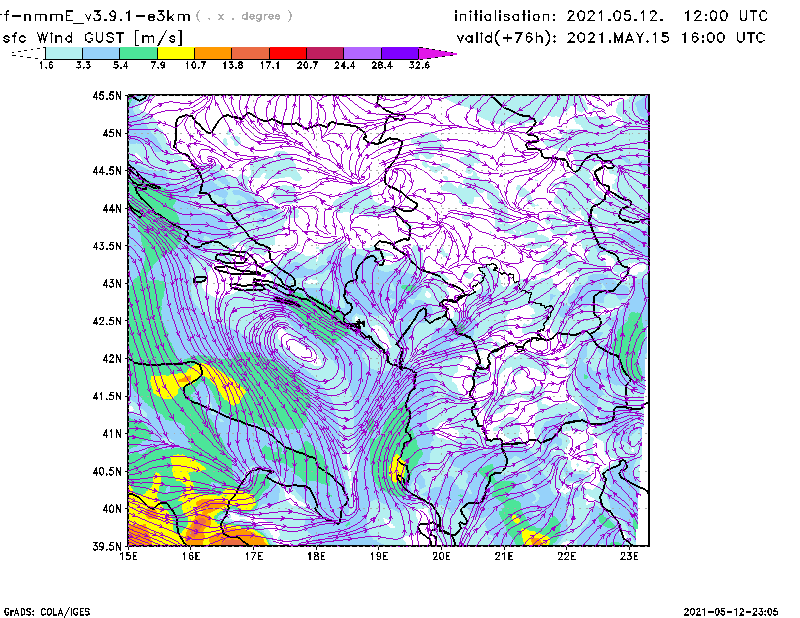Image resolution: width=800 pixels, height=618 pixels.
Task: Click the 44N latitude label
Action: [112, 208]
